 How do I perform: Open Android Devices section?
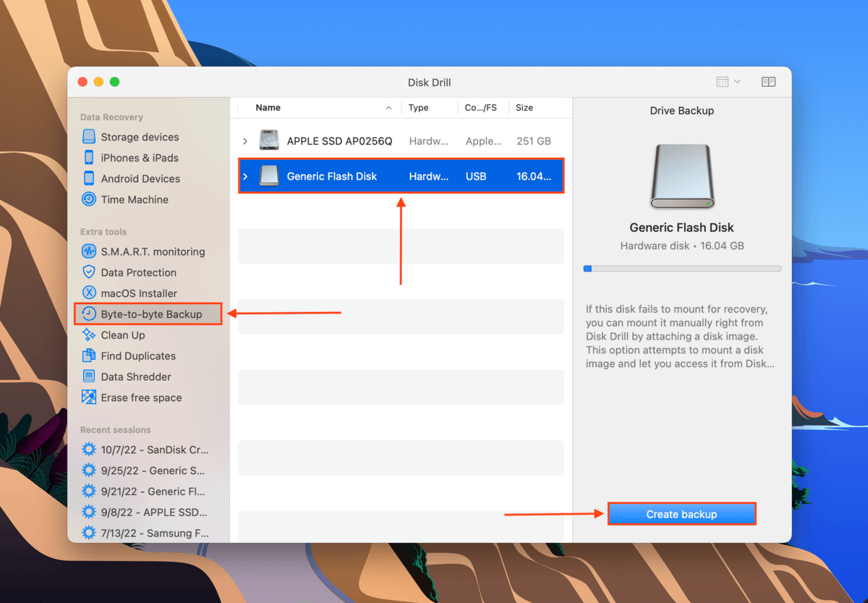pos(131,179)
